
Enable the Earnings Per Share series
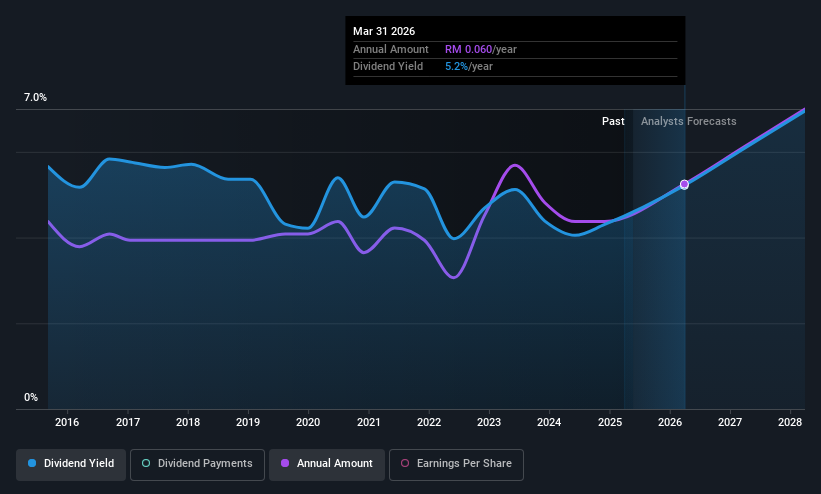click(x=456, y=464)
